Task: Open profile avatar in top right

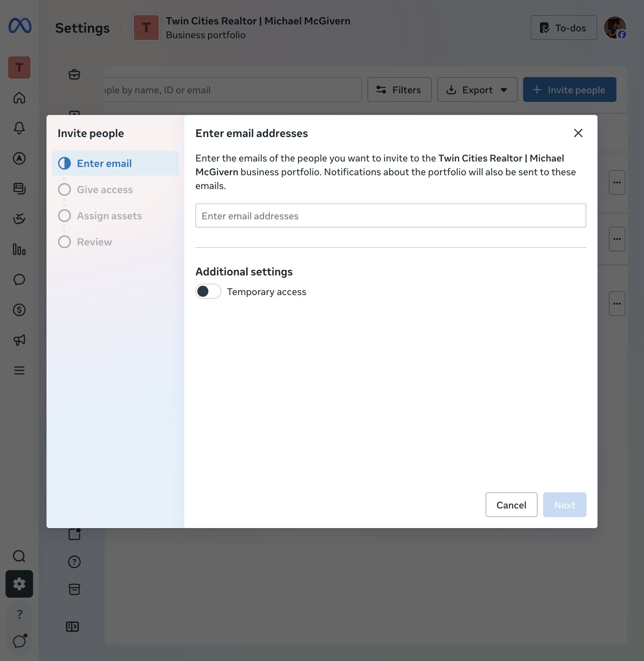Action: (615, 28)
